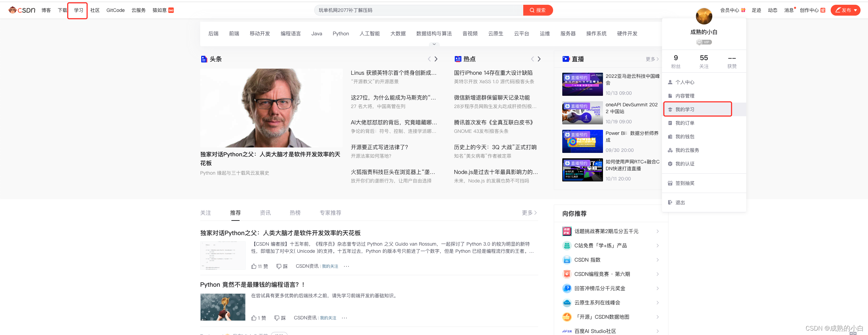
Task: Click the 直播 section icon
Action: coord(566,59)
